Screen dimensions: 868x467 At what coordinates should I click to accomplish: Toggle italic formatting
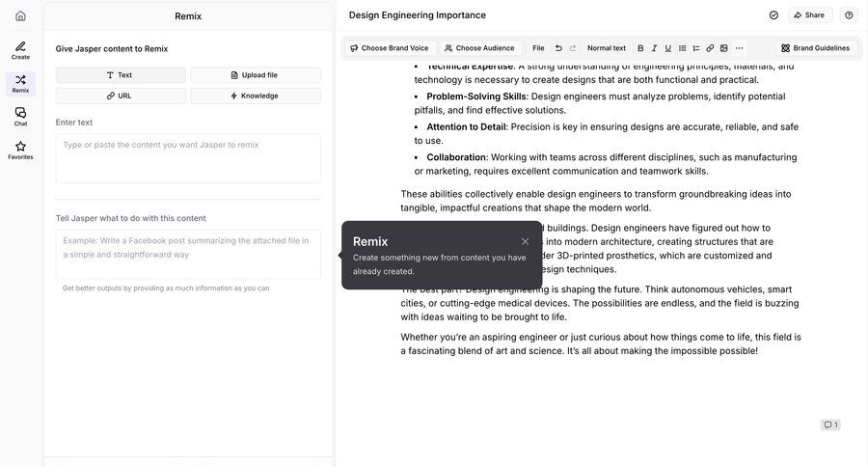pos(654,48)
